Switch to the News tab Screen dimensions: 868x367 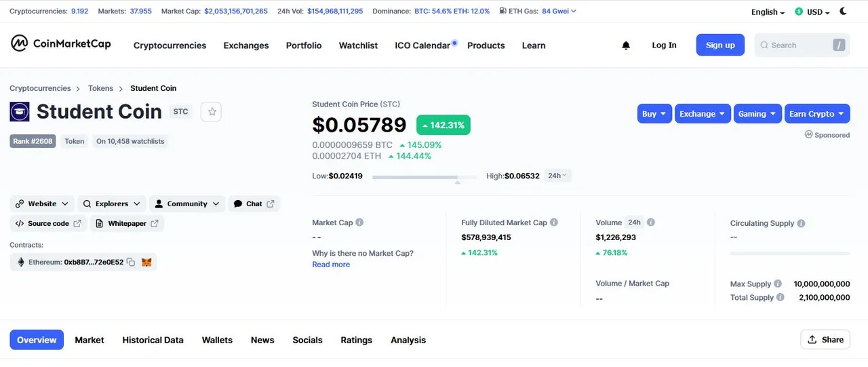[x=262, y=340]
